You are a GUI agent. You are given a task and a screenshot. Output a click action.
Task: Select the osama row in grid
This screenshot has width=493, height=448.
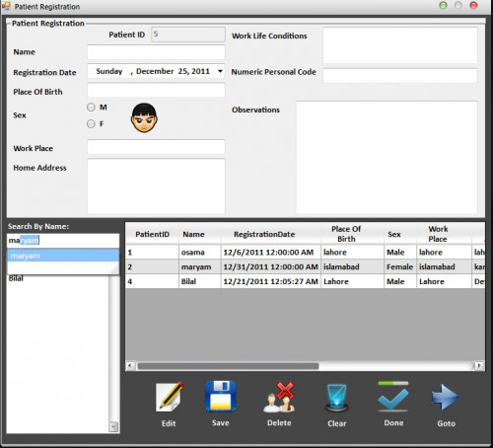pyautogui.click(x=305, y=253)
